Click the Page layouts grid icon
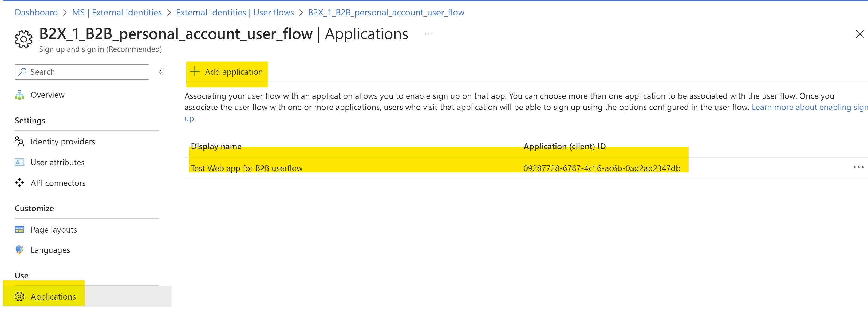Screen dimensions: 868x310 click(x=19, y=230)
